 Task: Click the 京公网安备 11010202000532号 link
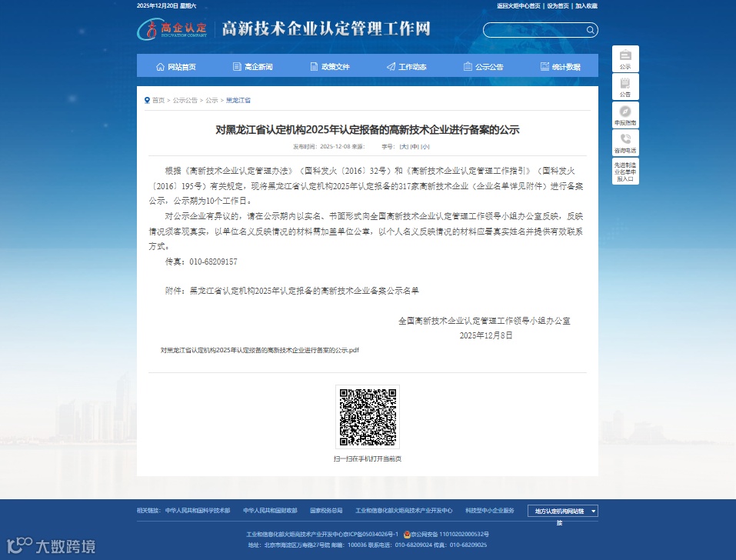[x=450, y=534]
